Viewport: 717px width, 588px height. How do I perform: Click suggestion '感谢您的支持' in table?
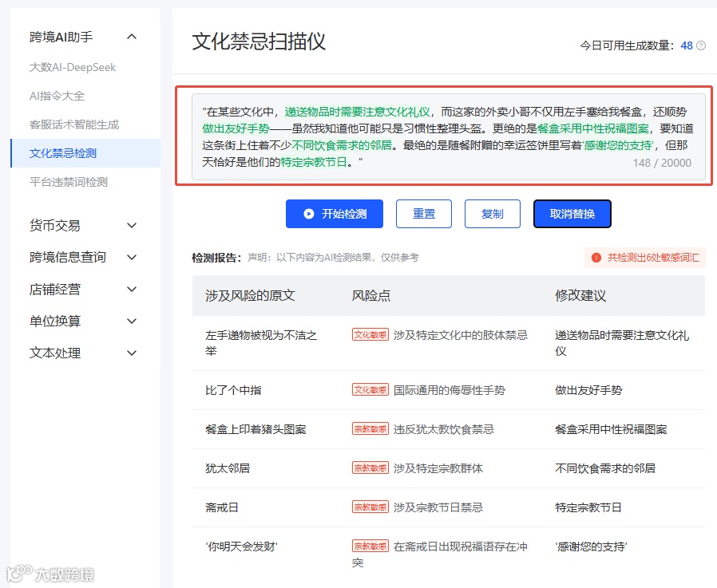[592, 547]
